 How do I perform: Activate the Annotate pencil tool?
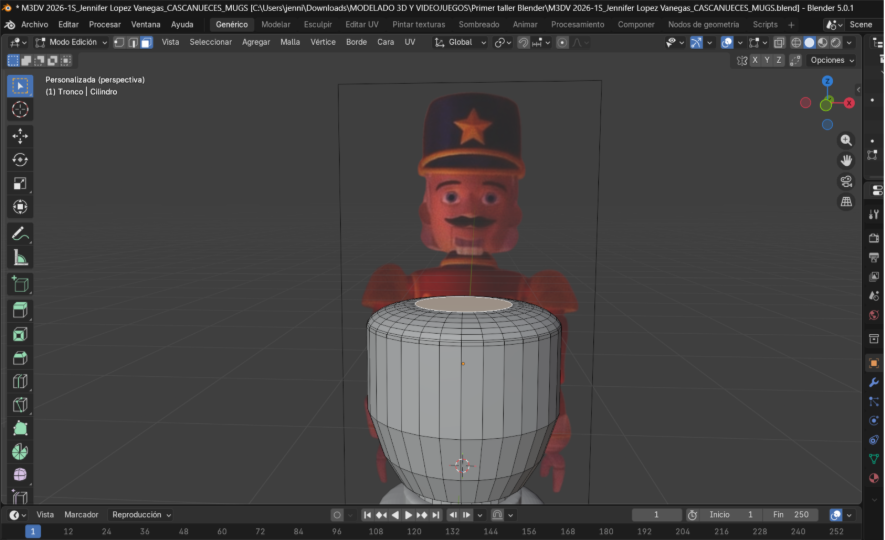click(x=20, y=234)
